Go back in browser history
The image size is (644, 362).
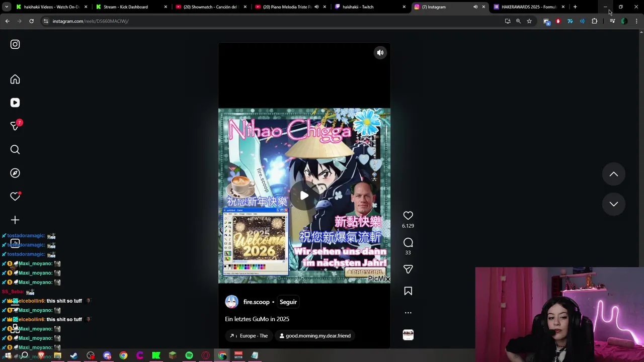pyautogui.click(x=7, y=21)
